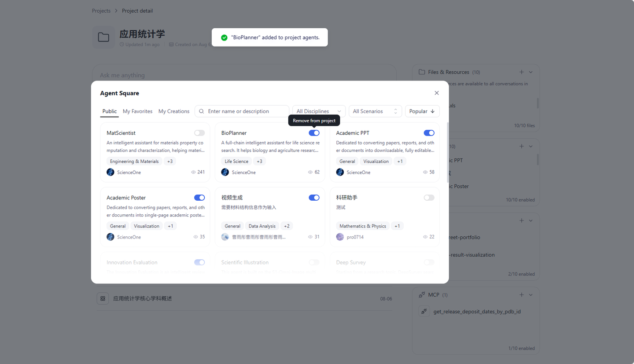Image resolution: width=634 pixels, height=364 pixels.
Task: Click the 应用统计学核心学科概述 conversation icon
Action: tap(103, 298)
